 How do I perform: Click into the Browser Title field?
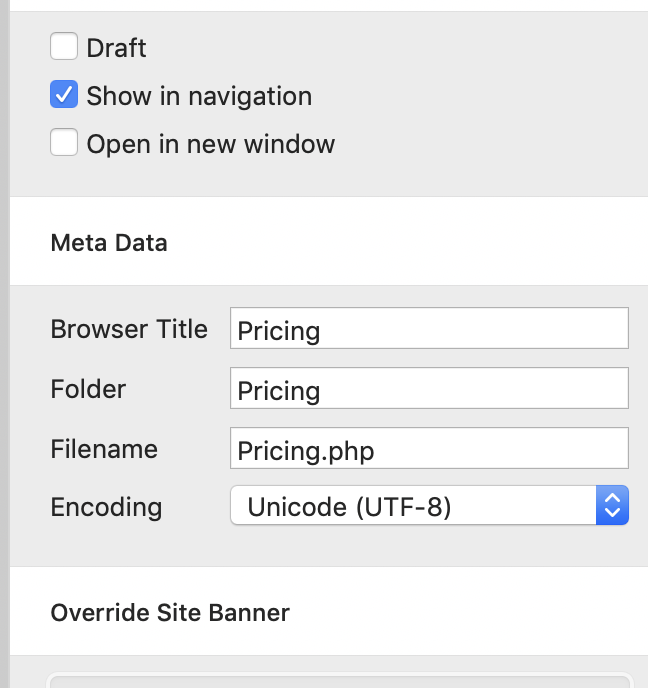(428, 329)
